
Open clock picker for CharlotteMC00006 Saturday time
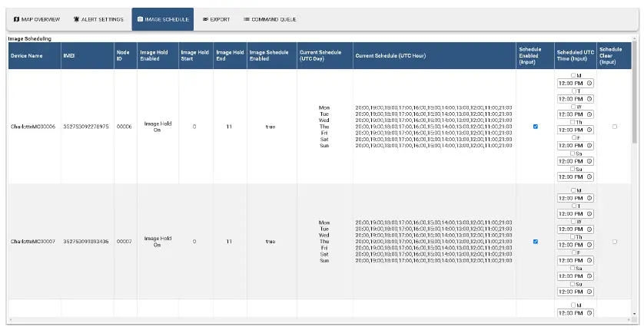(589, 161)
